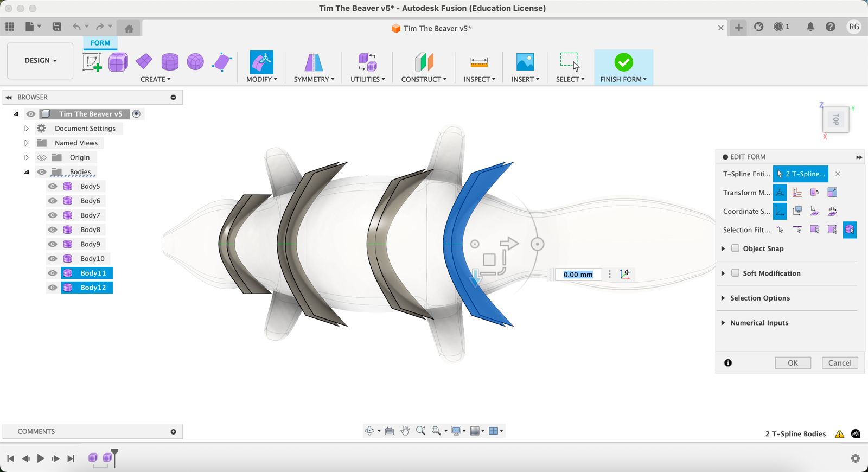Screen dimensions: 868x472
Task: Expand the Document Settings tree node
Action: [x=26, y=129]
